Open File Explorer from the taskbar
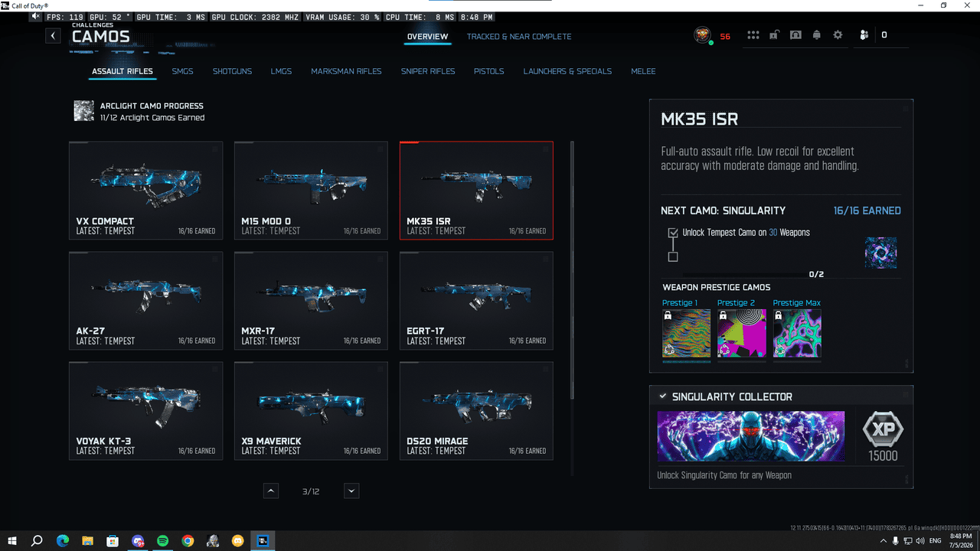This screenshot has width=980, height=551. pyautogui.click(x=87, y=541)
